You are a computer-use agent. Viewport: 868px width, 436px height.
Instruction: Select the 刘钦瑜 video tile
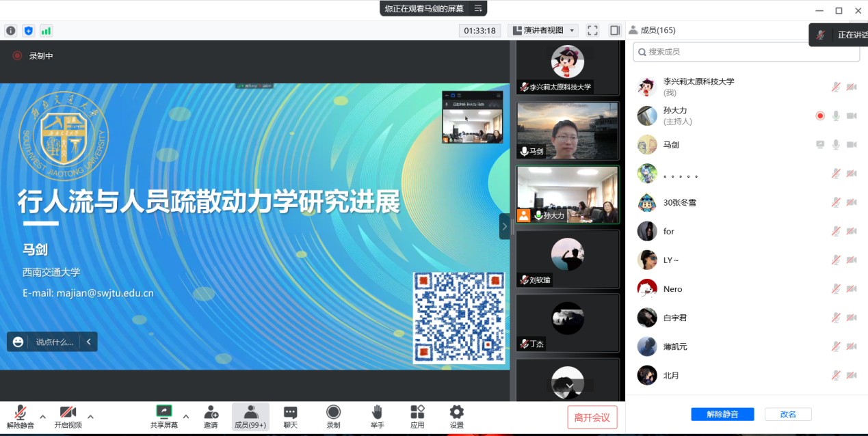(x=568, y=259)
